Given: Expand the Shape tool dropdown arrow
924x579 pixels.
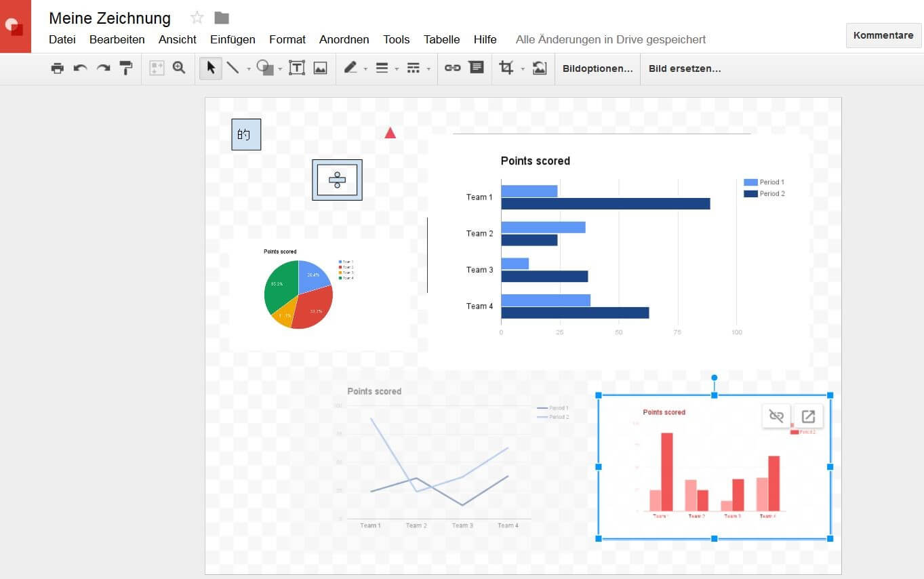Looking at the screenshot, I should (280, 68).
